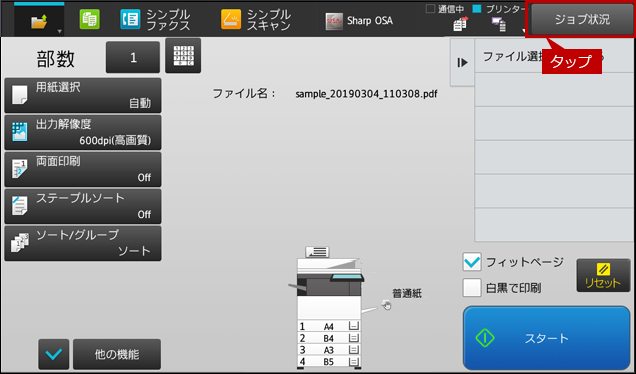Open シンプルファクス mode
Viewport: 636px width, 374px height.
coord(155,19)
